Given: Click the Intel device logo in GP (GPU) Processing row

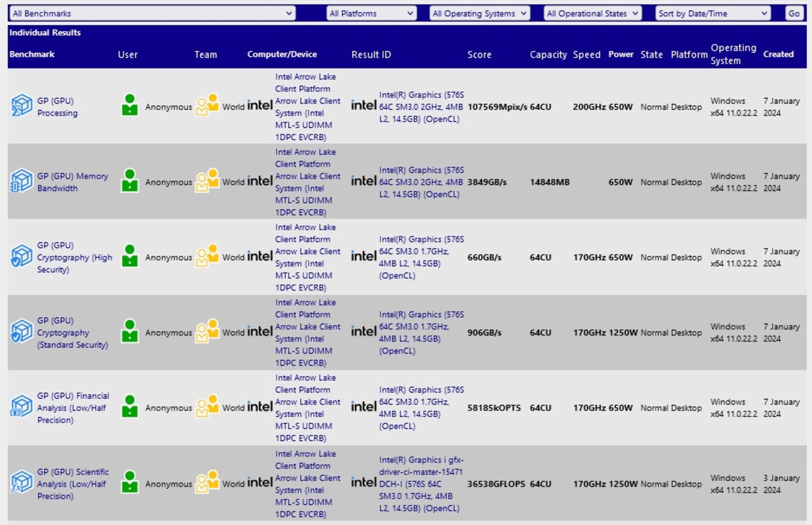Looking at the screenshot, I should point(260,105).
